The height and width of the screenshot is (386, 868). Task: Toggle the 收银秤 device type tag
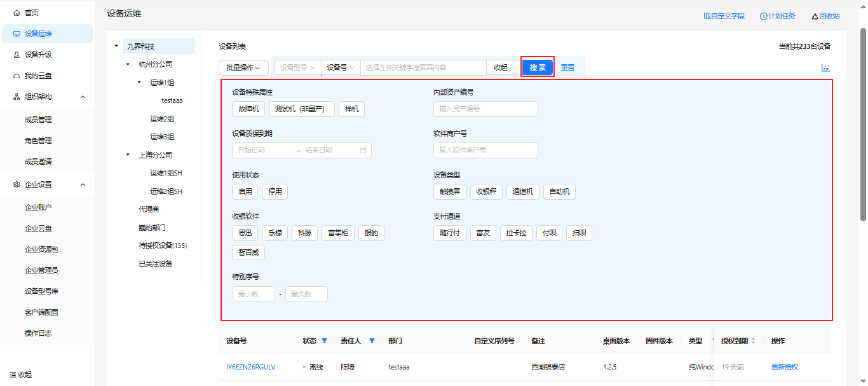pyautogui.click(x=486, y=191)
